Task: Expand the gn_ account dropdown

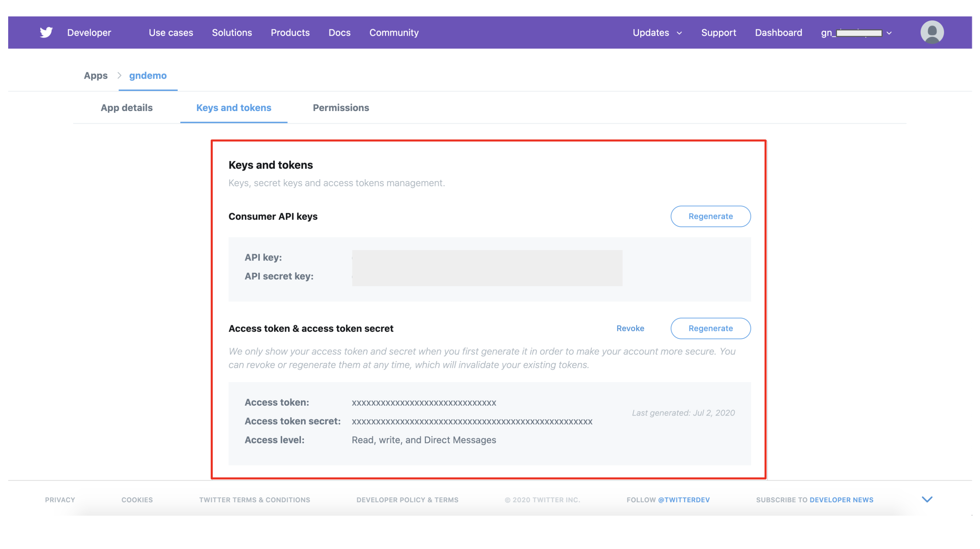Action: pos(856,33)
